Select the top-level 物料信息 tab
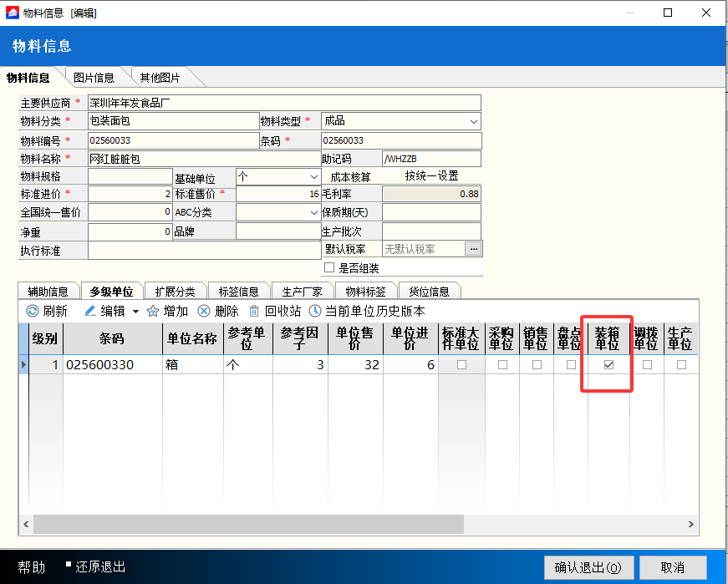 28,78
